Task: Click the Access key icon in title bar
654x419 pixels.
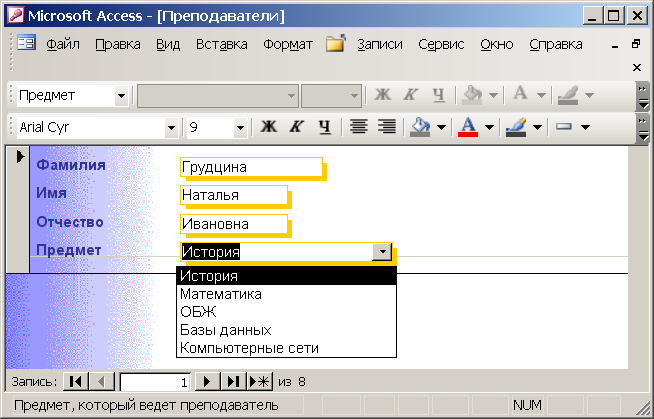Action: [16, 16]
